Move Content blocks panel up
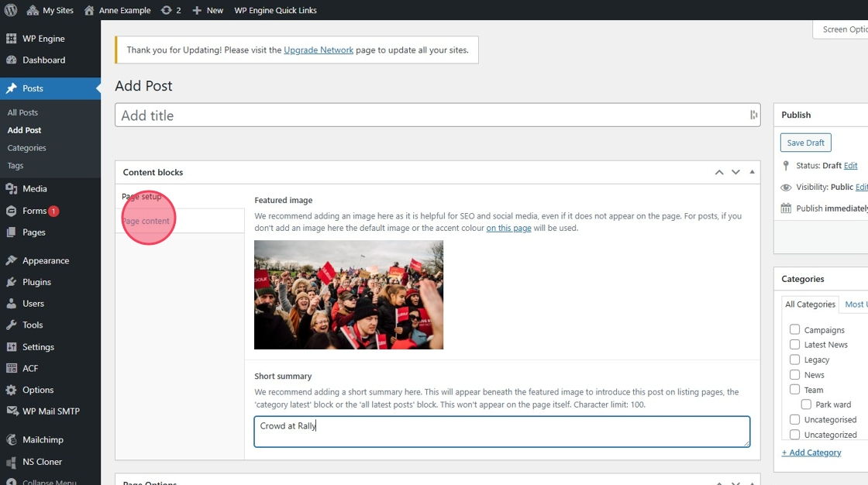 (719, 172)
